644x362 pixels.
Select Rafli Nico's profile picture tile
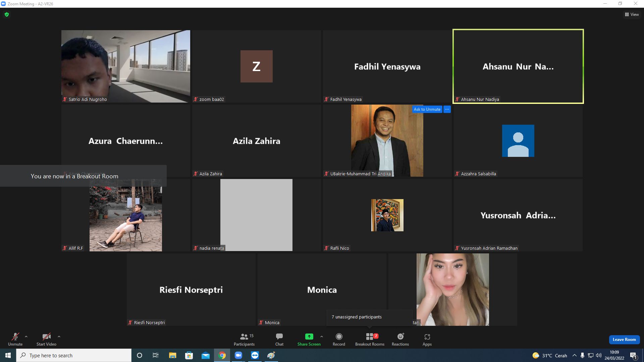[x=387, y=215]
